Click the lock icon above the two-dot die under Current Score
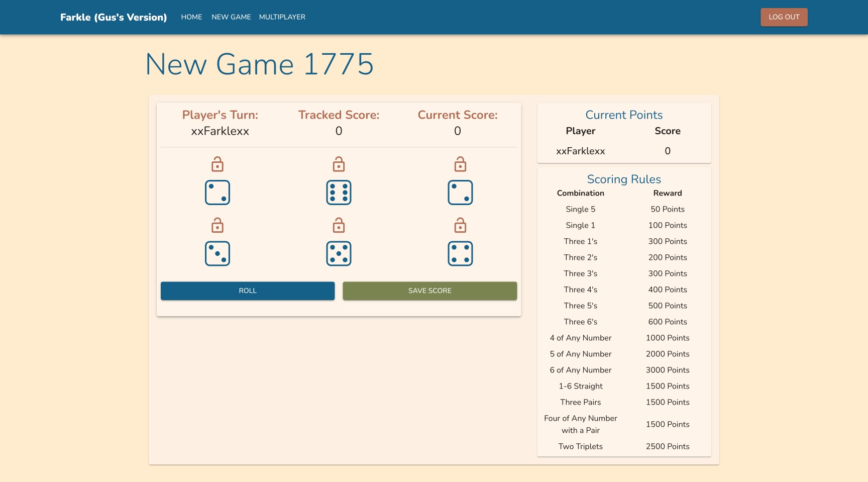 point(460,164)
